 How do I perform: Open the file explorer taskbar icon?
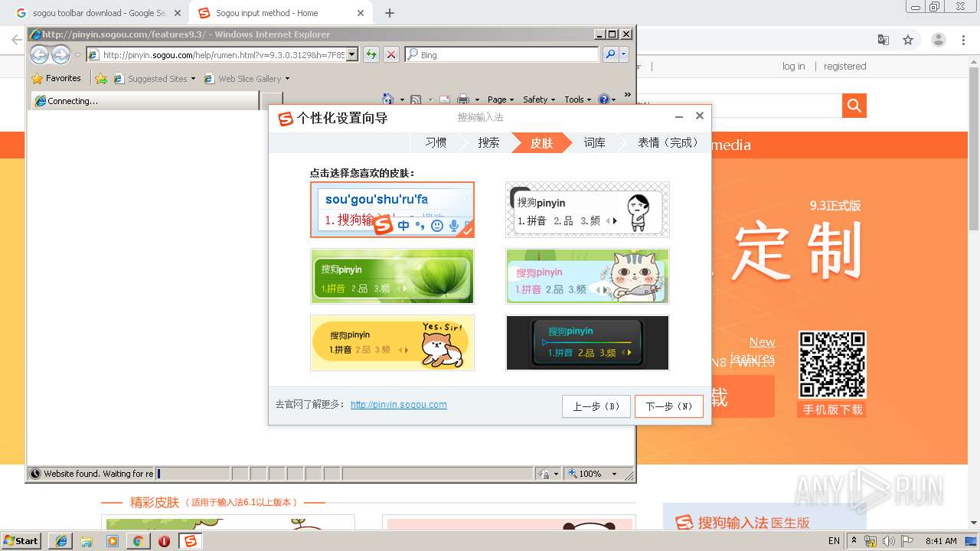87,541
